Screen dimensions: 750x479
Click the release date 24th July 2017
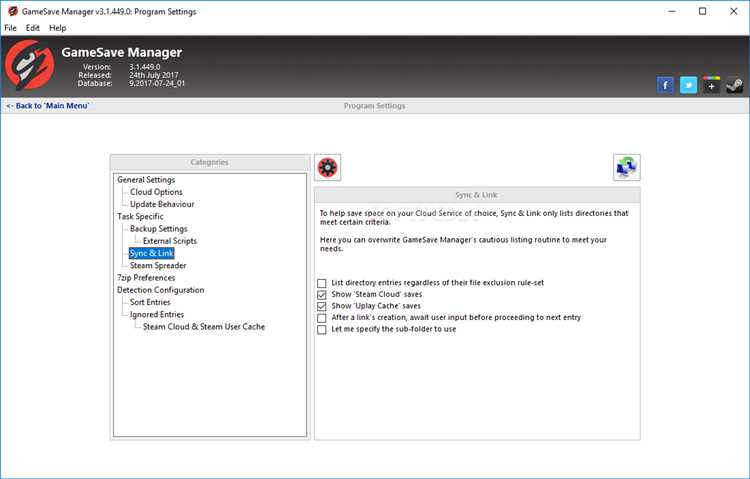[x=154, y=75]
